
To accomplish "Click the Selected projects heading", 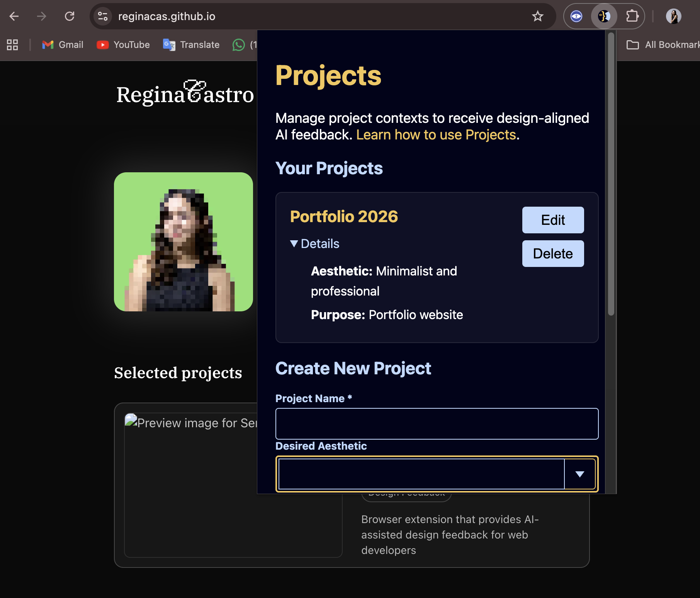I will point(178,373).
